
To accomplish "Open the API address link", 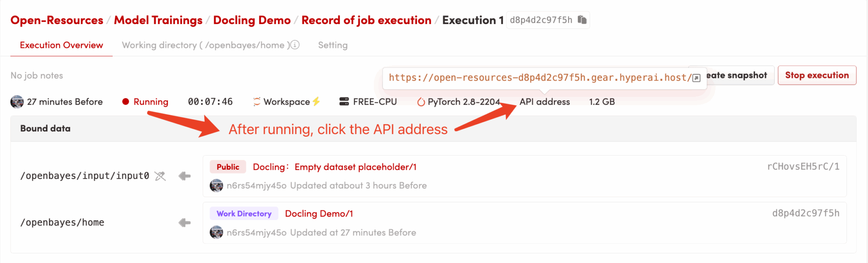I will [544, 102].
